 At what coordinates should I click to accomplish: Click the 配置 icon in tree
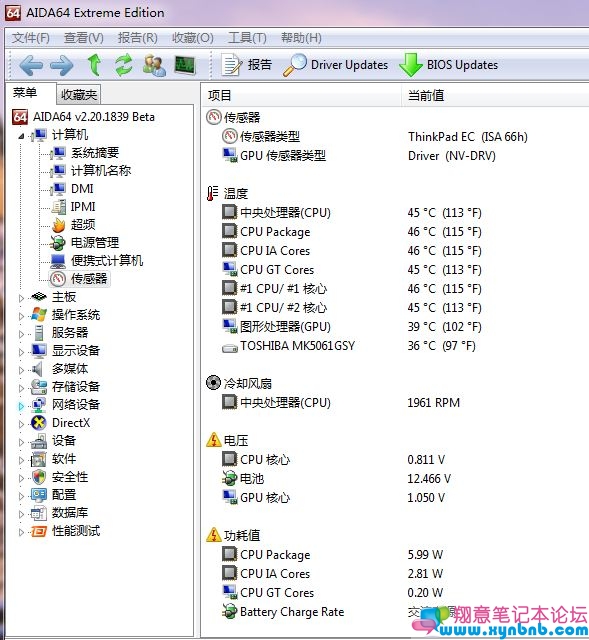click(39, 495)
